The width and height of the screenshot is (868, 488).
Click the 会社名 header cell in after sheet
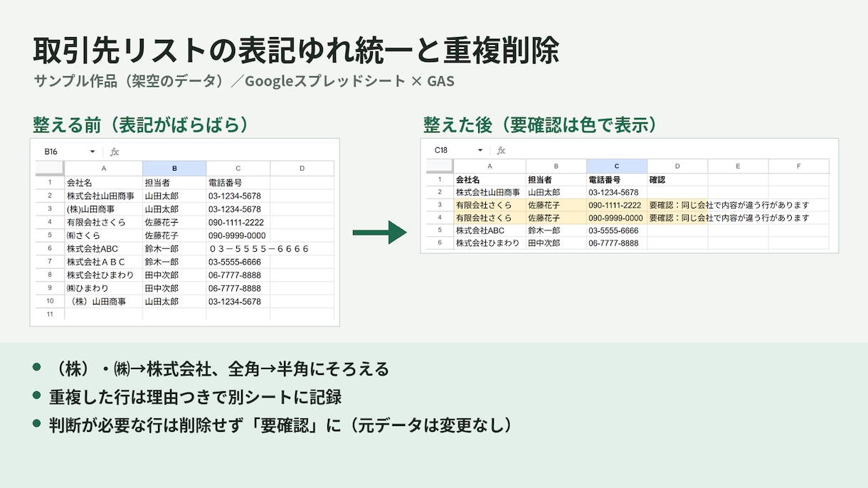[489, 179]
